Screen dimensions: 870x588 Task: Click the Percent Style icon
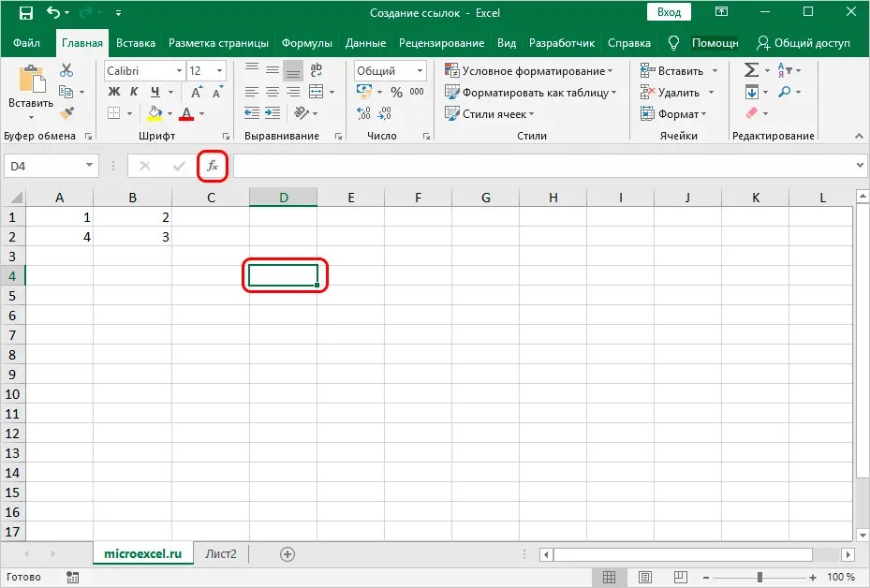tap(396, 92)
